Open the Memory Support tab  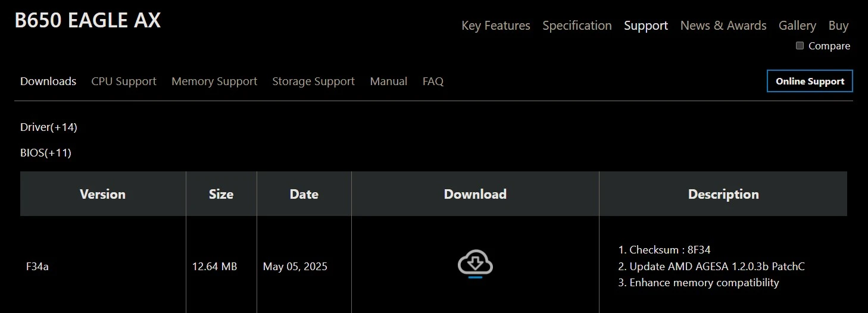pyautogui.click(x=214, y=82)
